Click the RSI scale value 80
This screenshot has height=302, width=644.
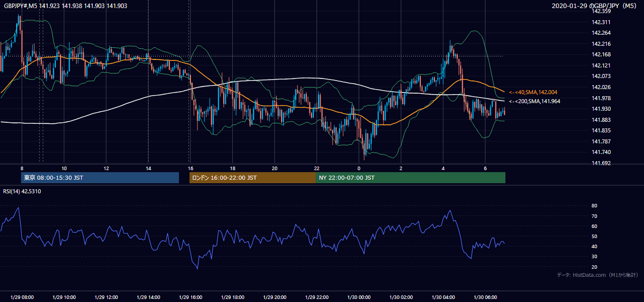[595, 206]
